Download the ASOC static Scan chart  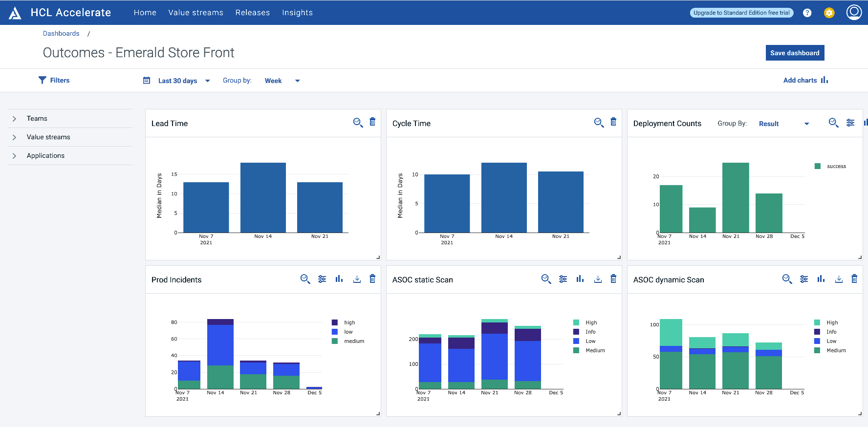598,279
